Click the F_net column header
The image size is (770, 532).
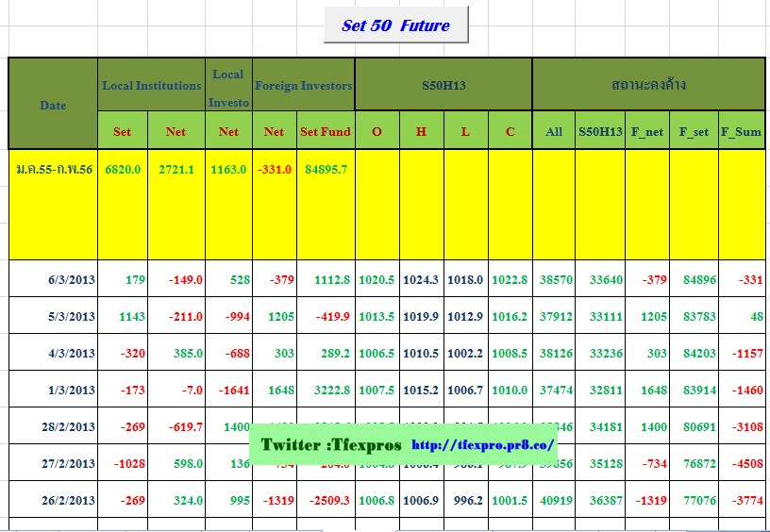(647, 131)
